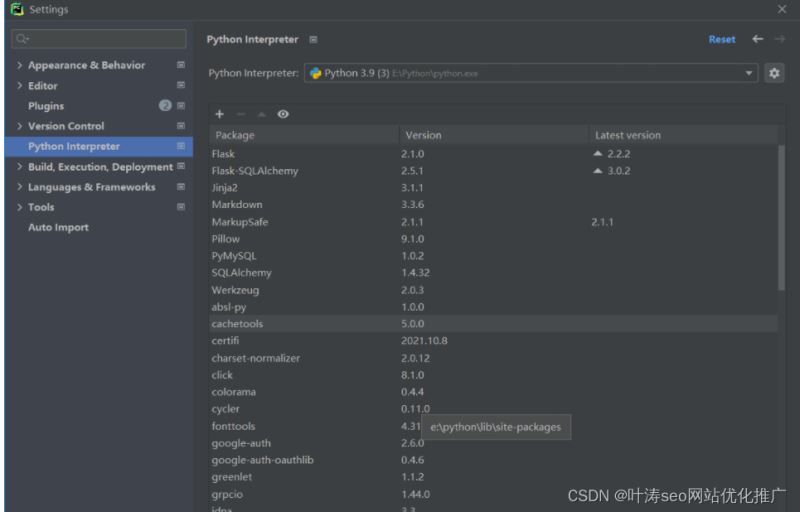Click the upgrade package arrow icon
This screenshot has width=800, height=512.
pos(262,114)
